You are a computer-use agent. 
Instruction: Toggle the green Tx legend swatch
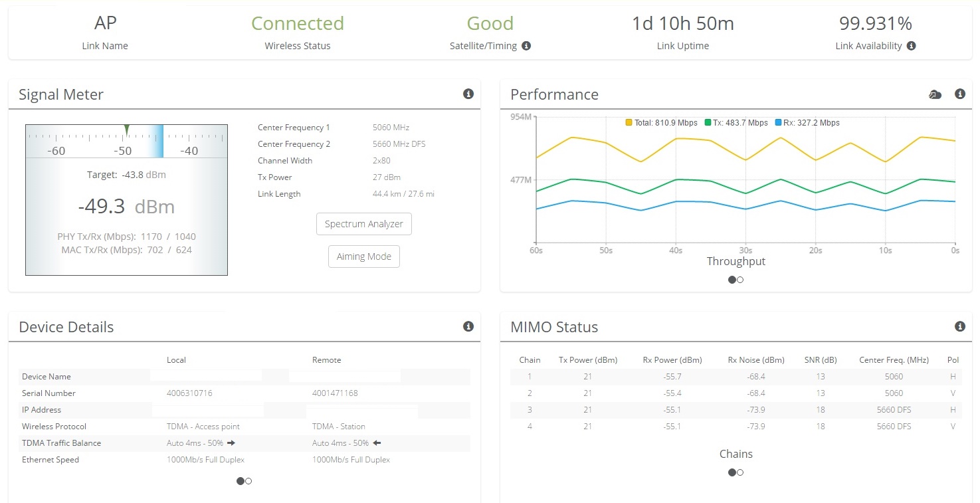708,123
